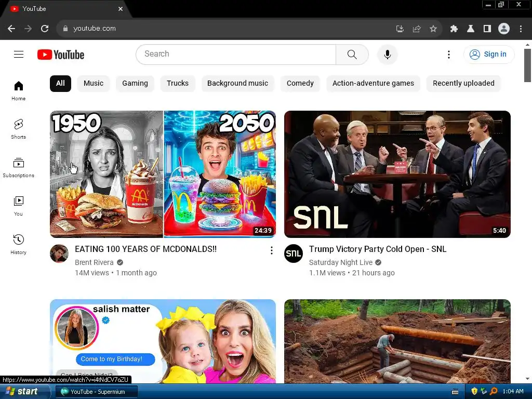Image resolution: width=532 pixels, height=399 pixels.
Task: Go to Home in sidebar
Action: pos(19,91)
